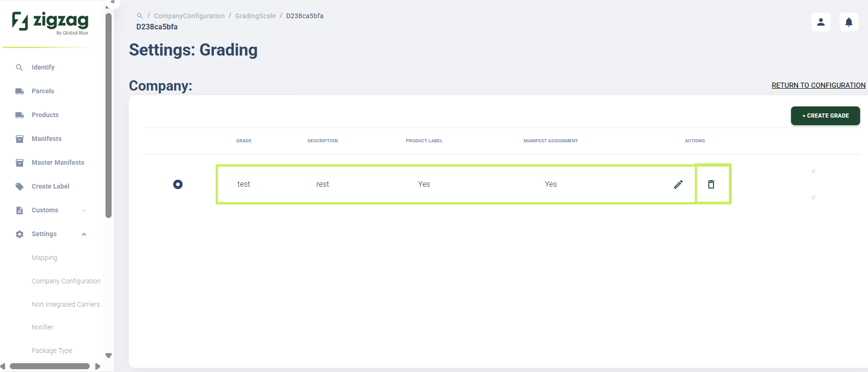Click the pencil edit icon for test grade

coord(678,184)
